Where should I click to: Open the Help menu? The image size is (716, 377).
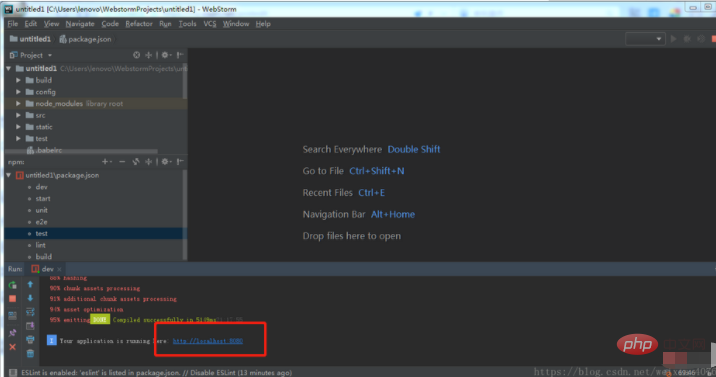pos(263,24)
